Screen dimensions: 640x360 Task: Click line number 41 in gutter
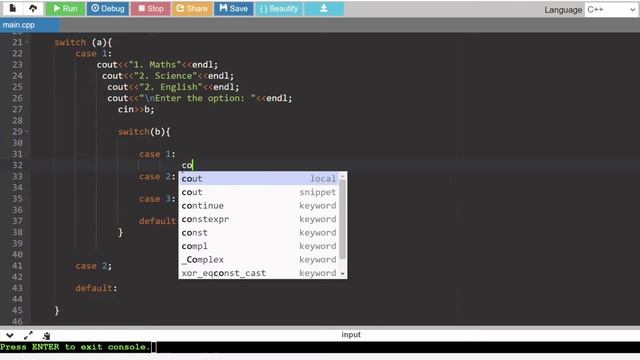click(x=17, y=266)
